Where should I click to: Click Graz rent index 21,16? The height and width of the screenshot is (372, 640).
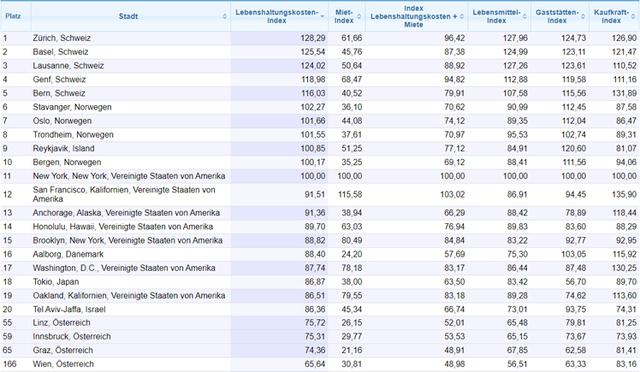click(352, 350)
